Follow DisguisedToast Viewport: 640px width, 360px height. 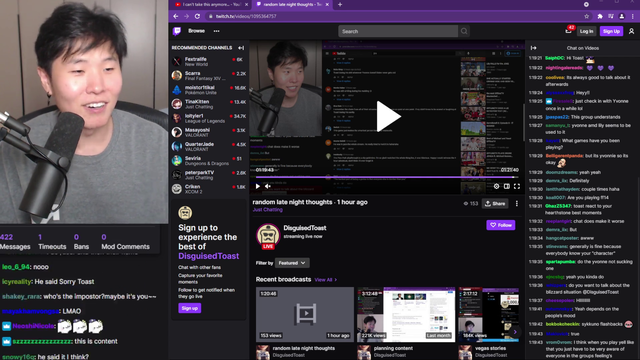501,225
